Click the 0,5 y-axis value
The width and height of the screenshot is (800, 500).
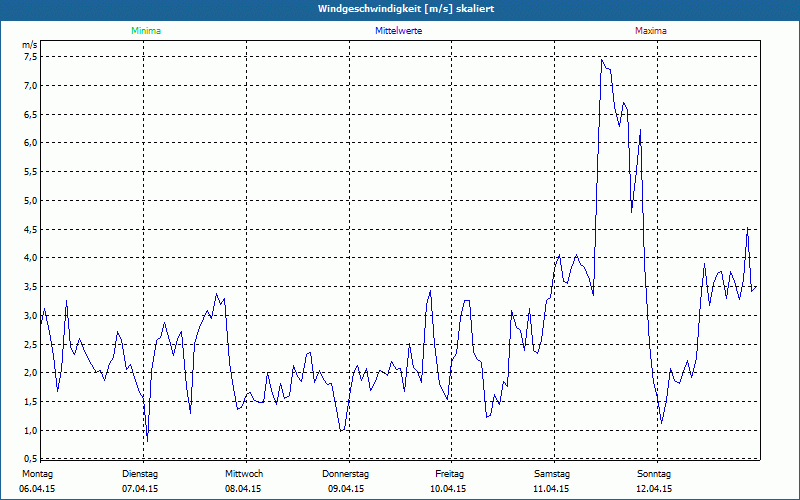click(x=31, y=458)
